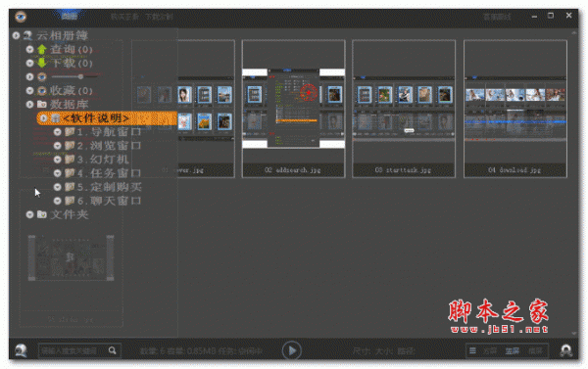Select the 文件夹 label

click(70, 214)
